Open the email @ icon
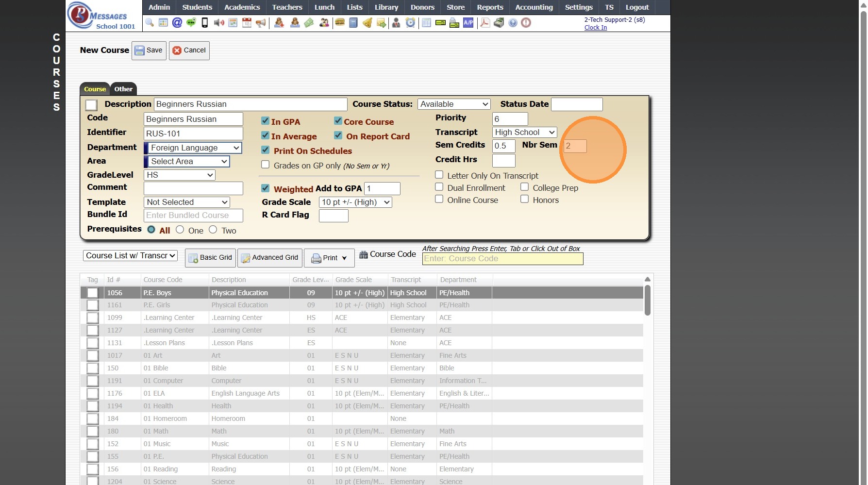 pyautogui.click(x=177, y=23)
